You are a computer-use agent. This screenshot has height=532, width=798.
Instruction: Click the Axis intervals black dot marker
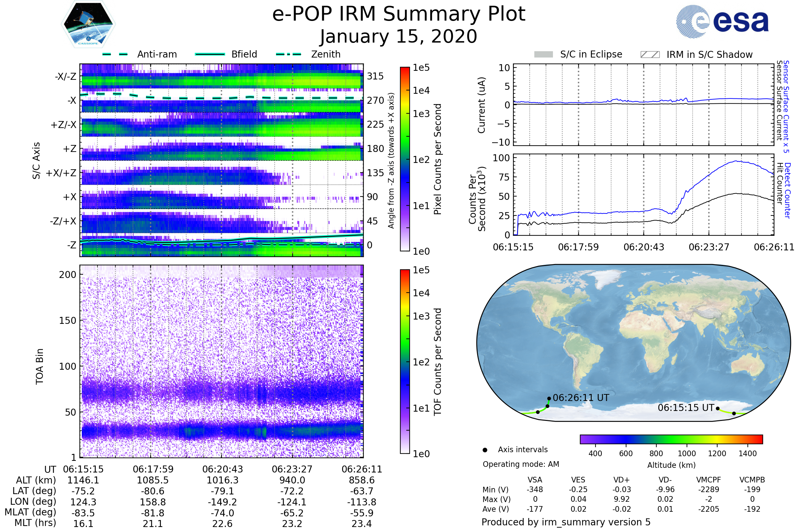coord(485,450)
